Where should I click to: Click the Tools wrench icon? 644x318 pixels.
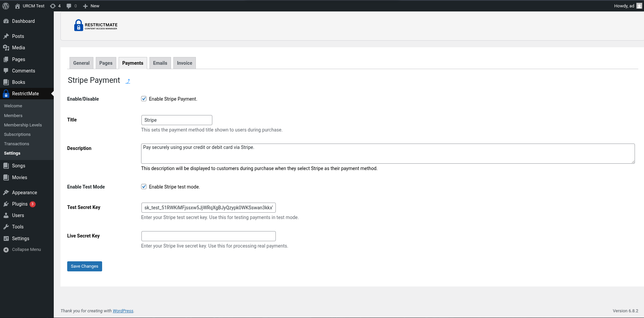tap(6, 227)
